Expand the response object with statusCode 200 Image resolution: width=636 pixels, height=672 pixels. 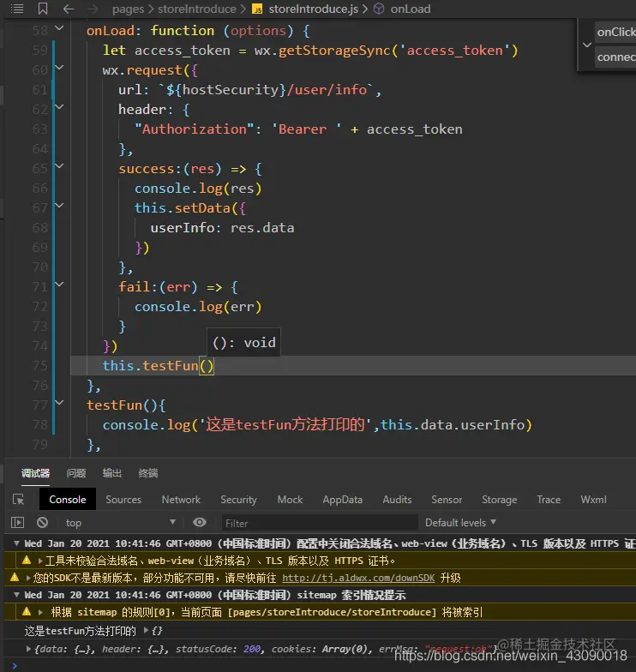(28, 649)
